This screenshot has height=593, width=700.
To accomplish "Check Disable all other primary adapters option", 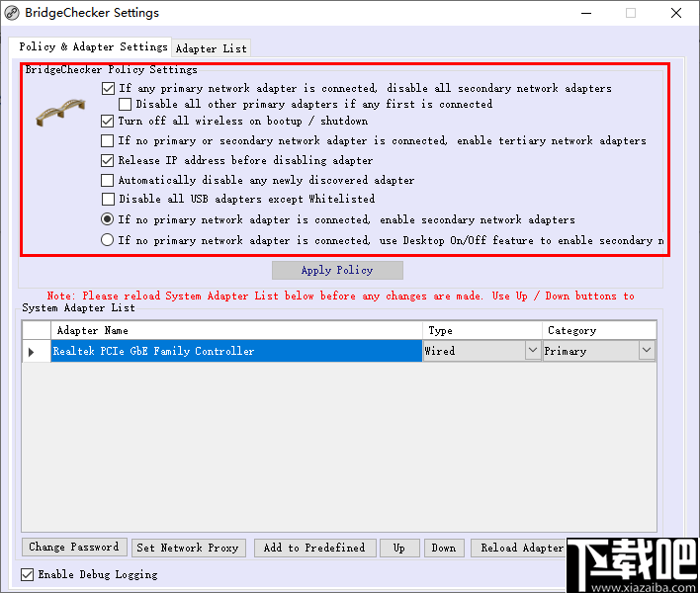I will [125, 105].
